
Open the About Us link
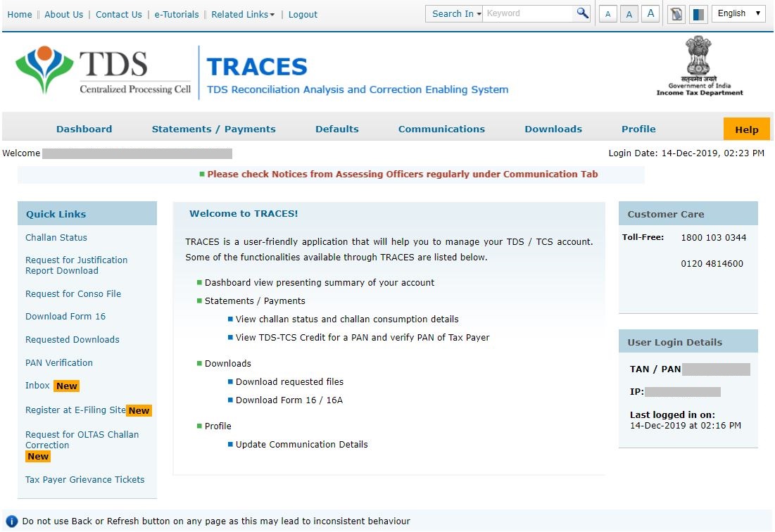pos(64,14)
